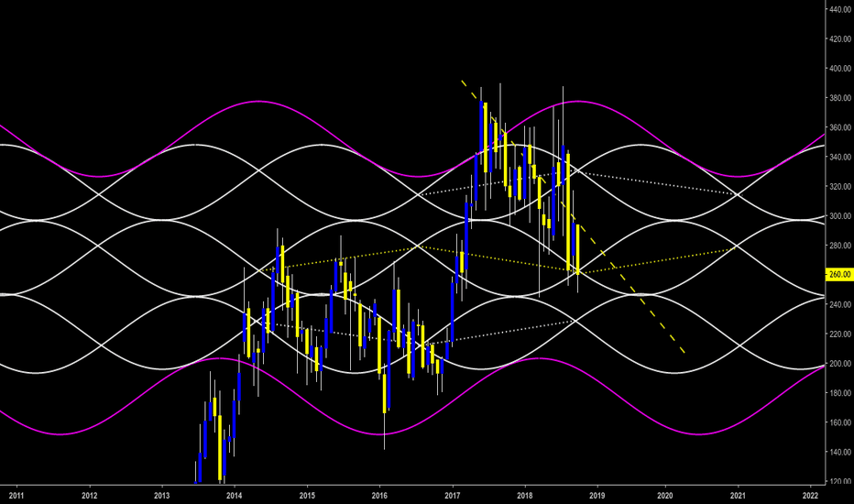The width and height of the screenshot is (854, 504).
Task: Select the latest yellow candlestick near 260
Action: coord(577,249)
